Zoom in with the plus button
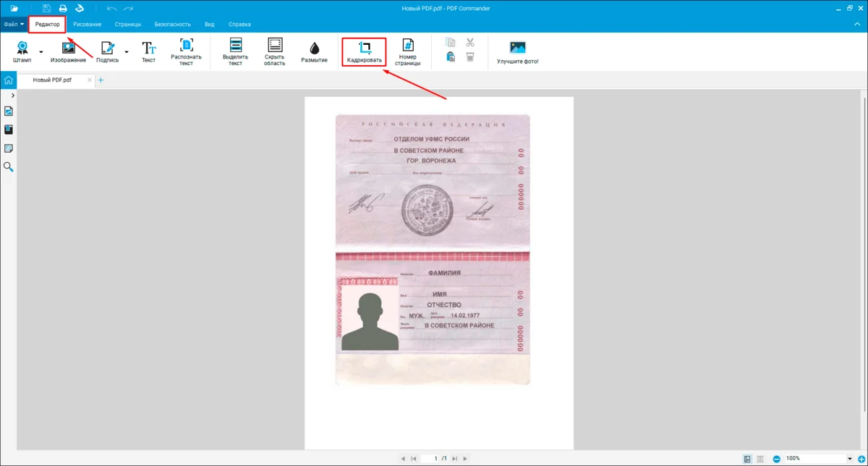 861,459
